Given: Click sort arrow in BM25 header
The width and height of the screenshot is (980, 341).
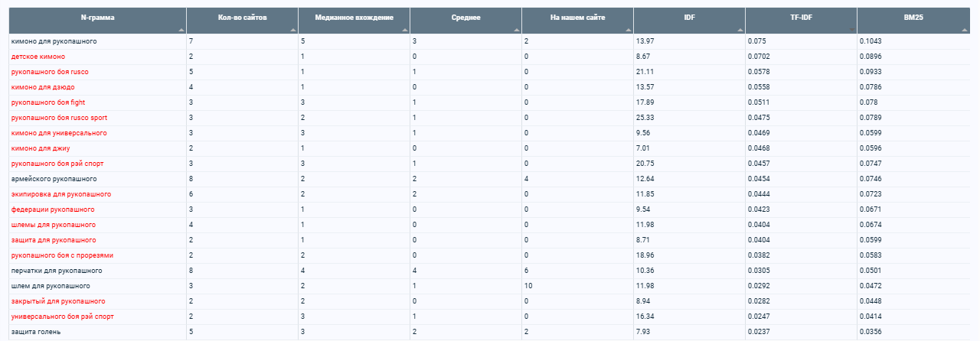Looking at the screenshot, I should point(963,29).
